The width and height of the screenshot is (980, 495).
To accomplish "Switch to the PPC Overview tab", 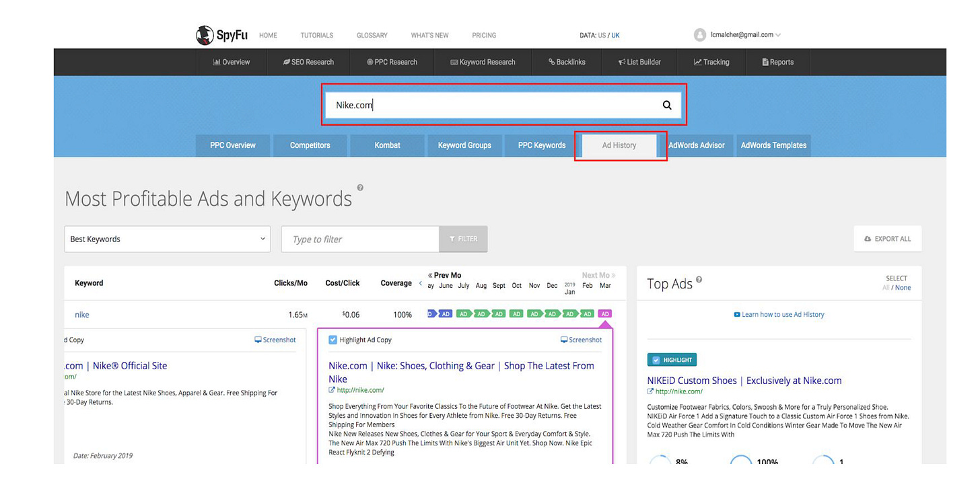I will [x=233, y=145].
